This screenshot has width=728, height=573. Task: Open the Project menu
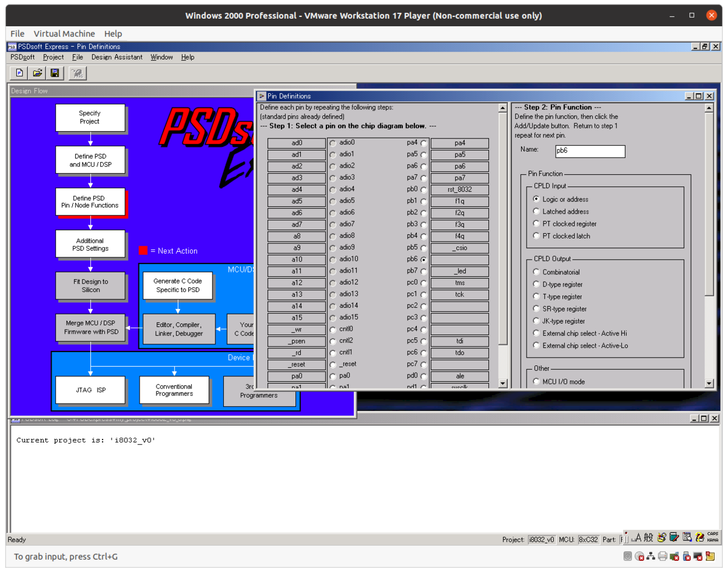click(53, 57)
